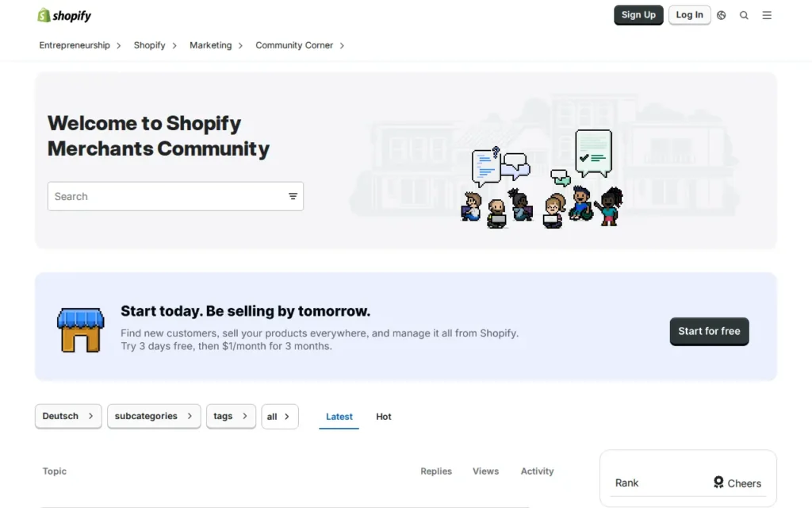812x508 pixels.
Task: Click the Sign Up button
Action: coord(638,15)
